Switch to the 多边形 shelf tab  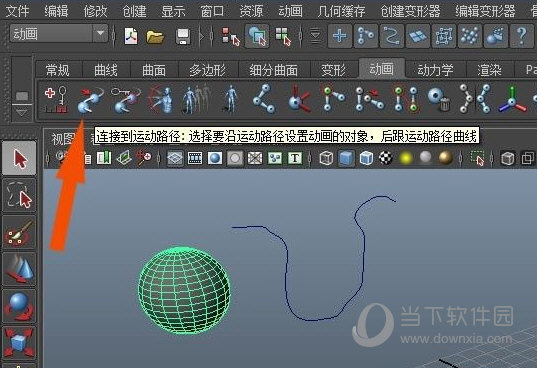pos(208,70)
